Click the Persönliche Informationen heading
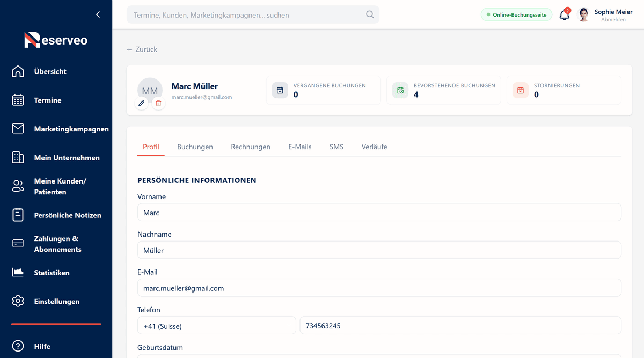 tap(197, 180)
